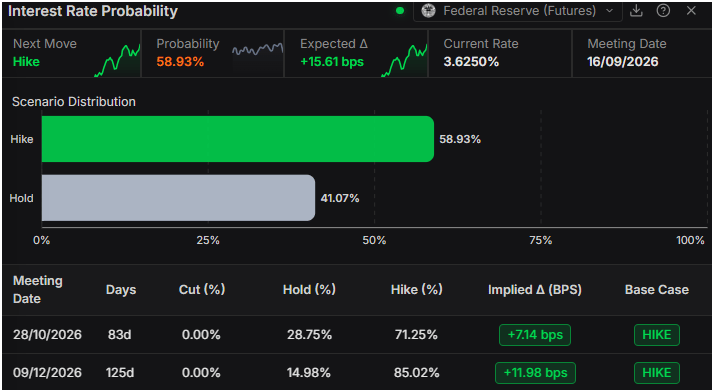Click the Hold (%) column header
The image size is (714, 392).
[309, 290]
